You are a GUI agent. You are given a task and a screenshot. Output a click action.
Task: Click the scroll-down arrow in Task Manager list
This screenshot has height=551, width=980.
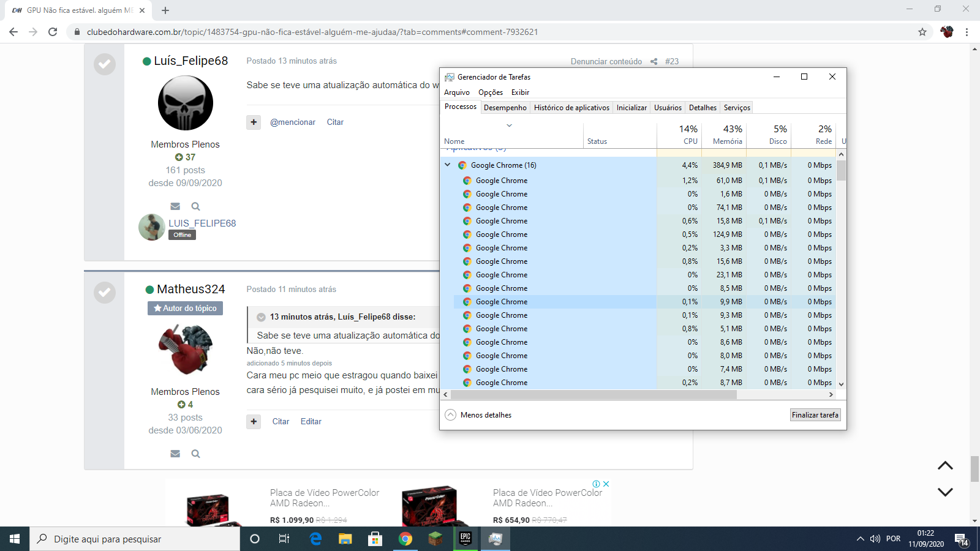(841, 384)
